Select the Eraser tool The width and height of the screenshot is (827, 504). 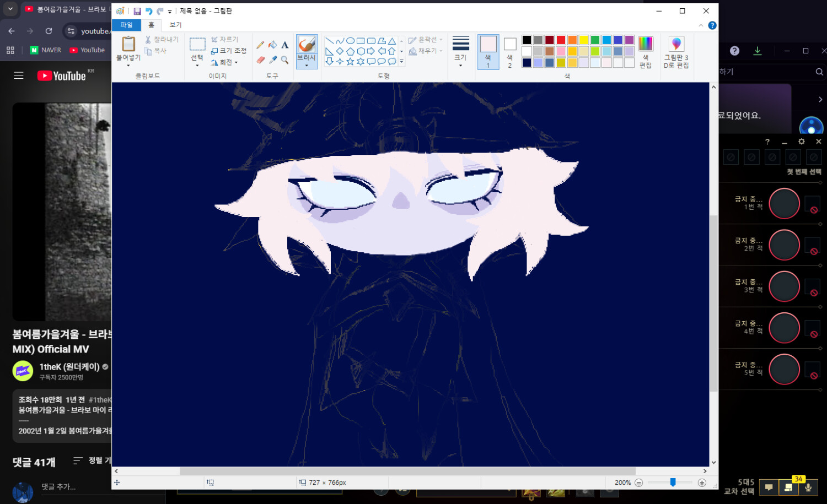point(260,60)
